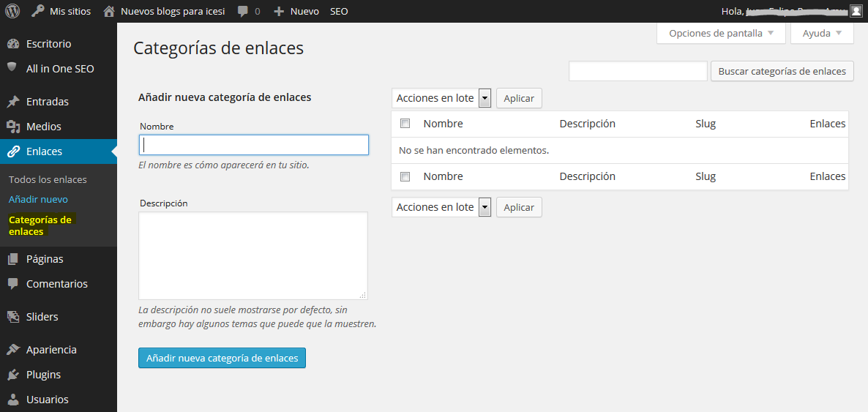Click into the Descripción text area
868x412 pixels.
click(x=252, y=255)
